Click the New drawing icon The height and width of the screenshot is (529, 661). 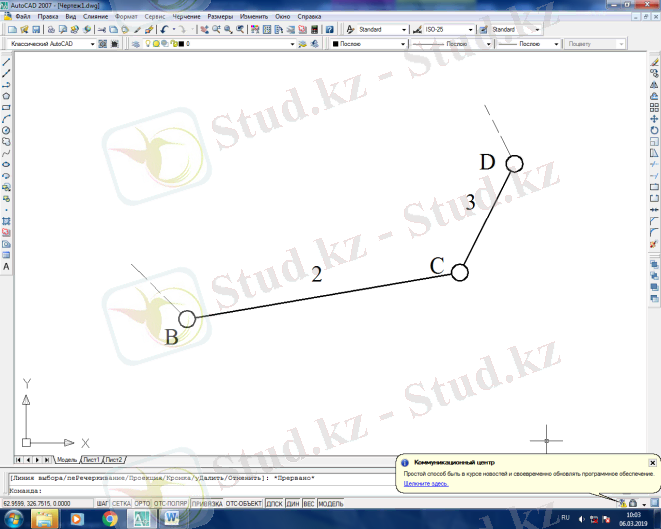(13, 30)
